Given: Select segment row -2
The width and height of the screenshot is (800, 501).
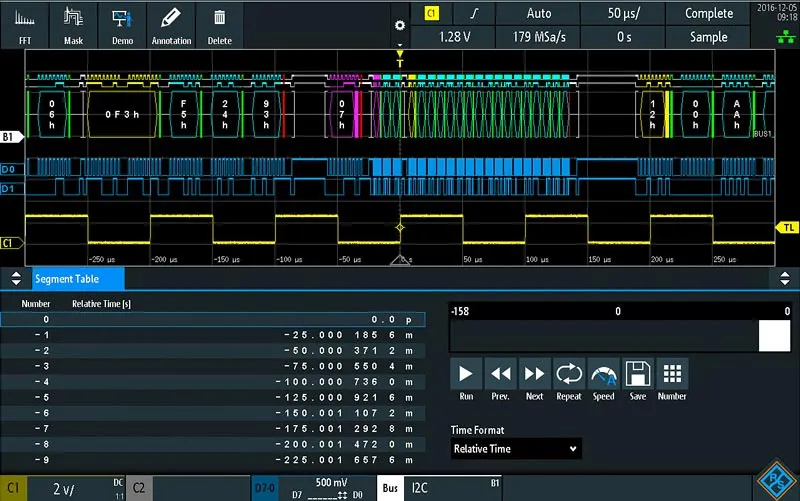Looking at the screenshot, I should 213,350.
